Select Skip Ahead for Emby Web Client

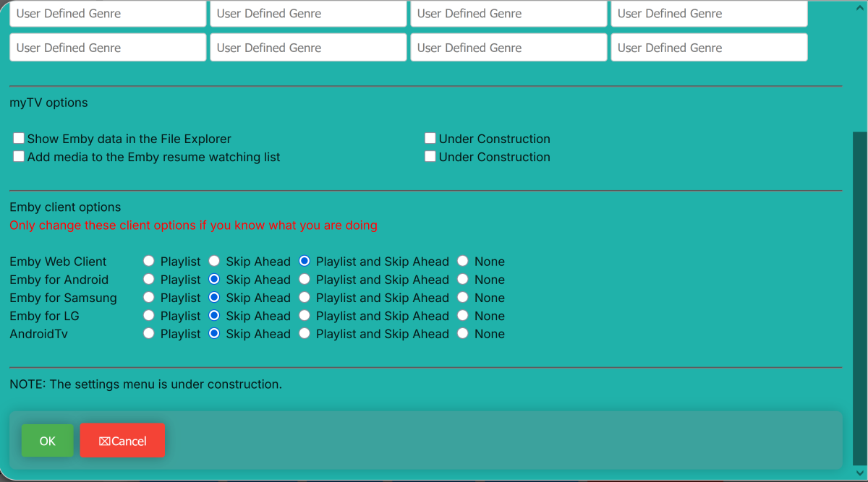pos(214,261)
